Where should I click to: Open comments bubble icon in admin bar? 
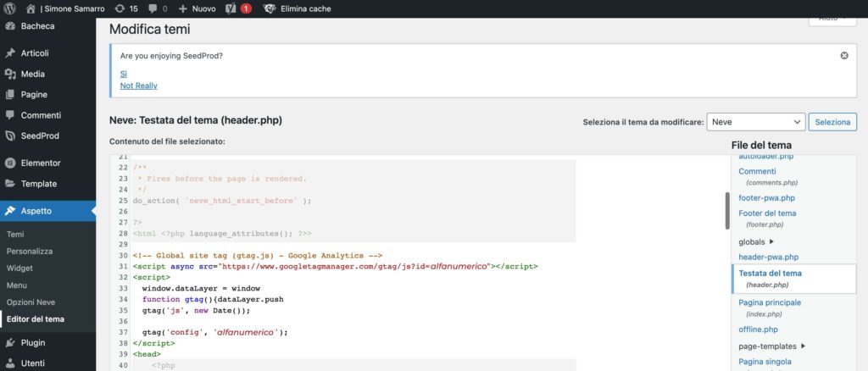tap(153, 8)
